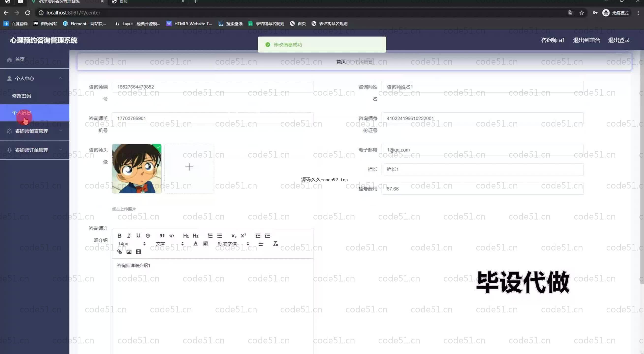Click the 咨询师 a1 user label
Viewport: 644px width, 354px height.
pyautogui.click(x=552, y=40)
